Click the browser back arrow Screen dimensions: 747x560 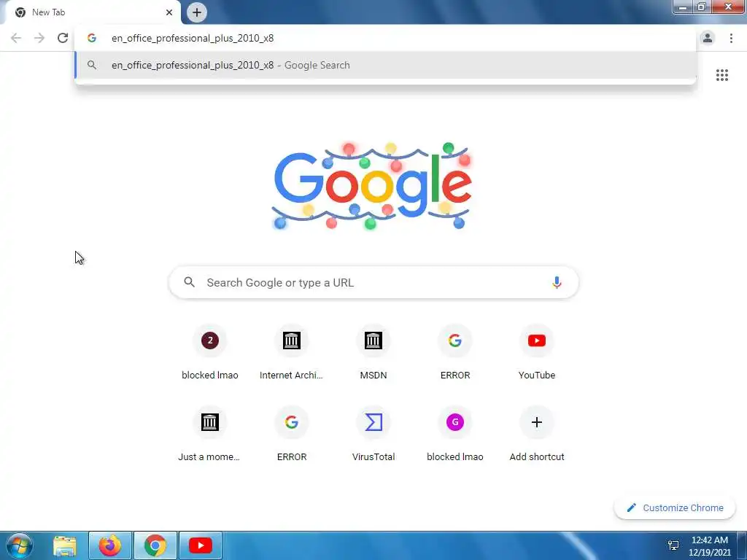(16, 38)
